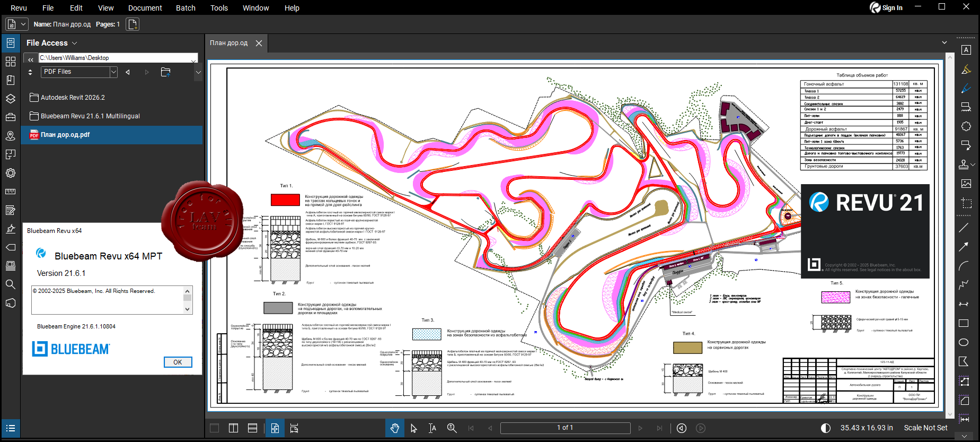Open the PDF Files filter dropdown

click(x=113, y=72)
